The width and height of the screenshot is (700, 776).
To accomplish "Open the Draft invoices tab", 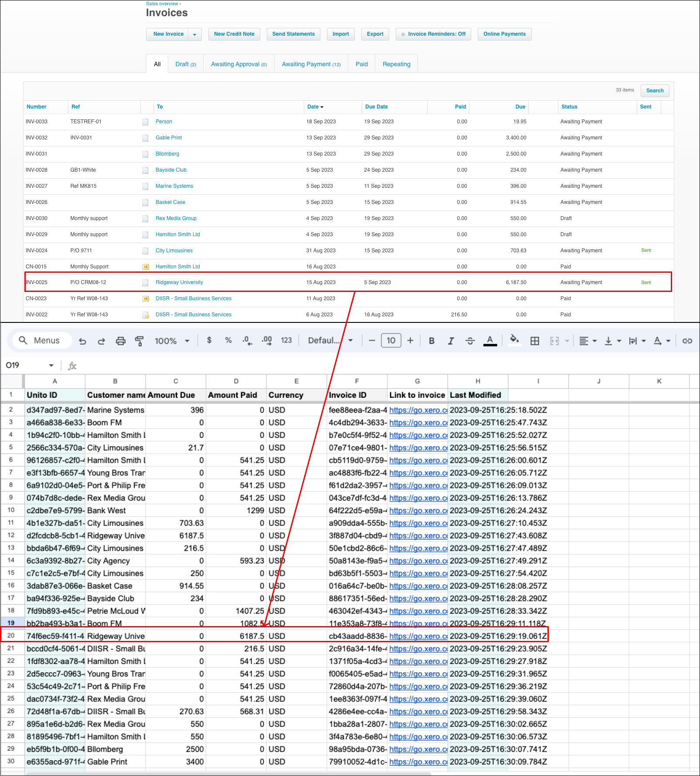I will coord(186,64).
